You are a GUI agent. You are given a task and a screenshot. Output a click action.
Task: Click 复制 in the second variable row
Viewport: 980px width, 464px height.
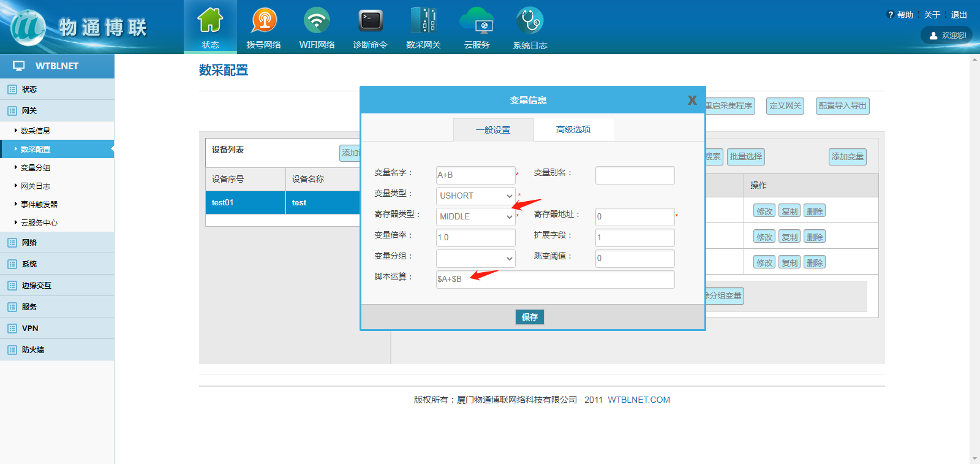(790, 237)
